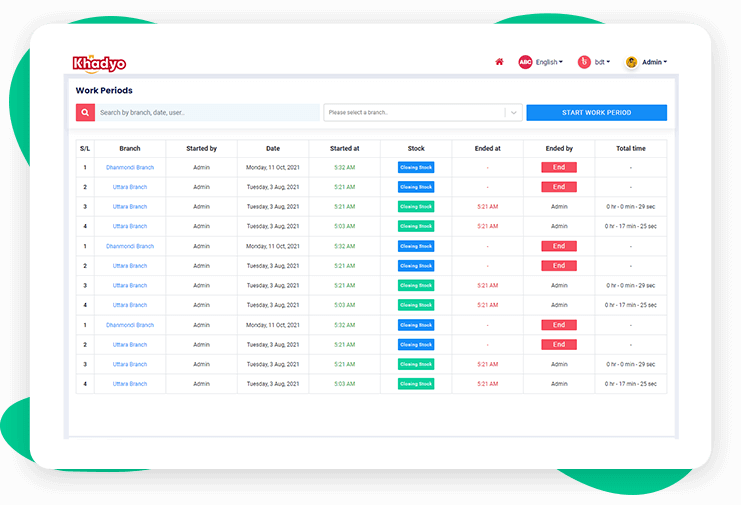Click the 'S/L' column header

pyautogui.click(x=85, y=148)
